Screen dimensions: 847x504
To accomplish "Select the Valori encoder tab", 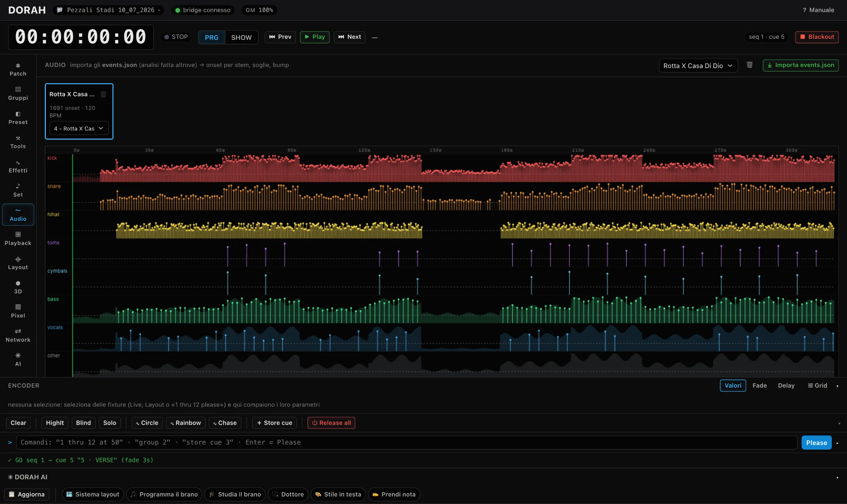I will click(733, 385).
